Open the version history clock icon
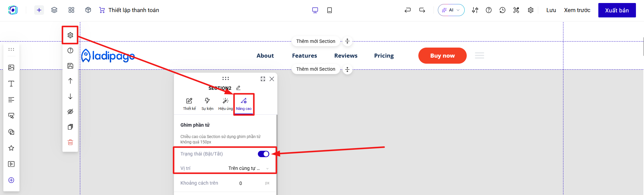 (x=502, y=10)
